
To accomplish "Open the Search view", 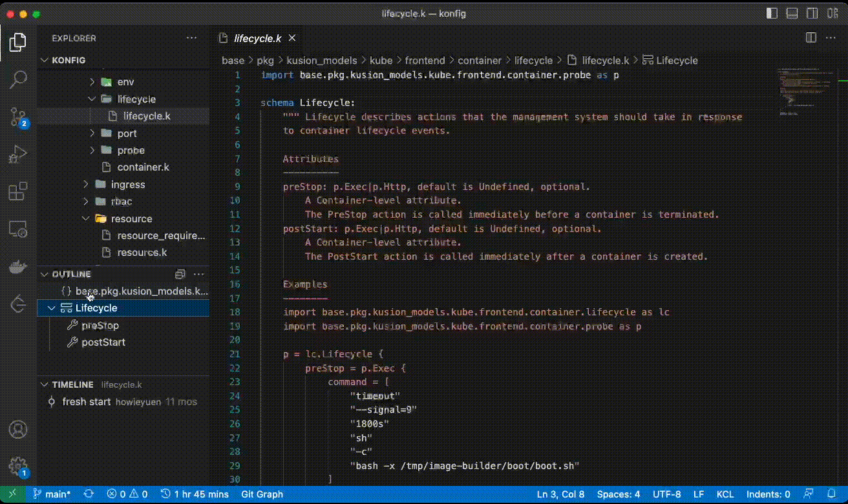I will click(17, 79).
